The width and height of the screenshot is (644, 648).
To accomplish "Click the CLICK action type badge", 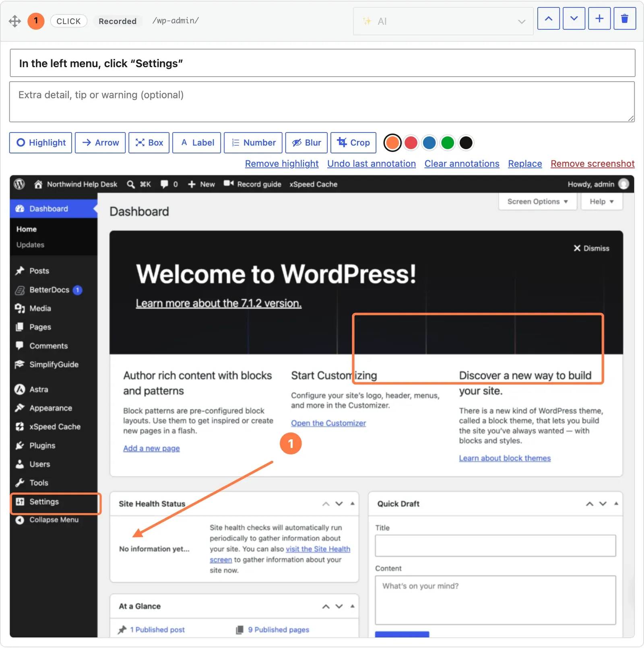I will point(69,21).
